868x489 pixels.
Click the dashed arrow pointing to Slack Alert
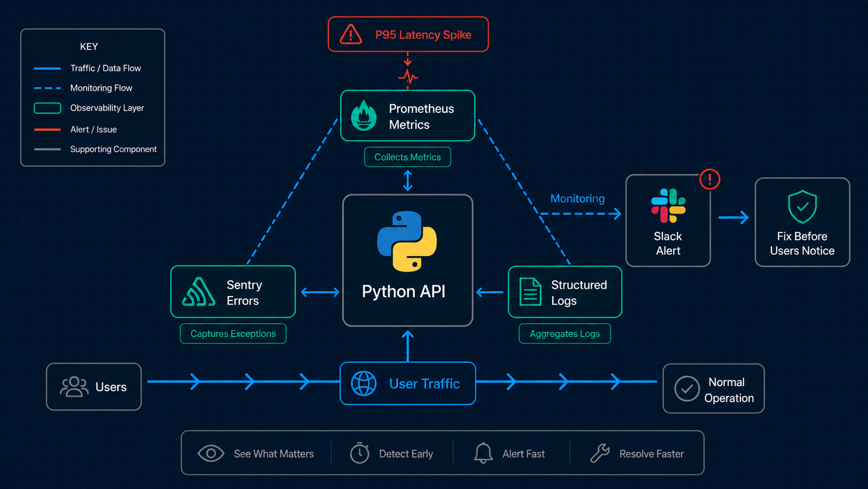[x=581, y=214]
